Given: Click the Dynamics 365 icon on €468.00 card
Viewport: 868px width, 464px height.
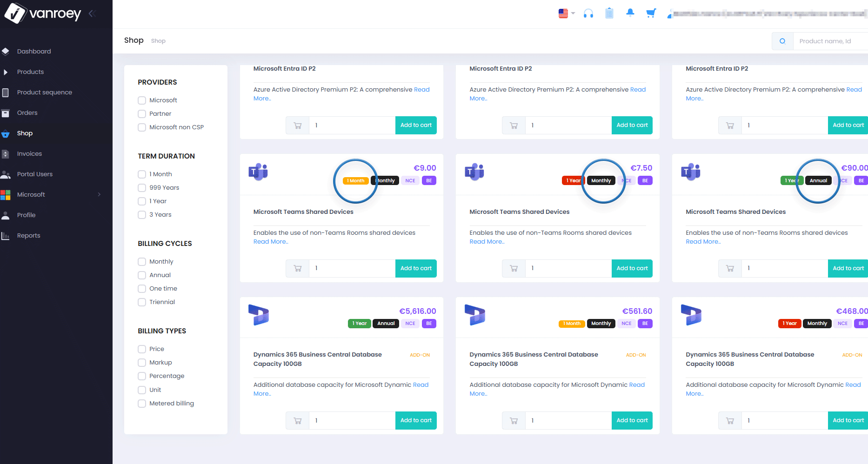Looking at the screenshot, I should click(x=691, y=315).
